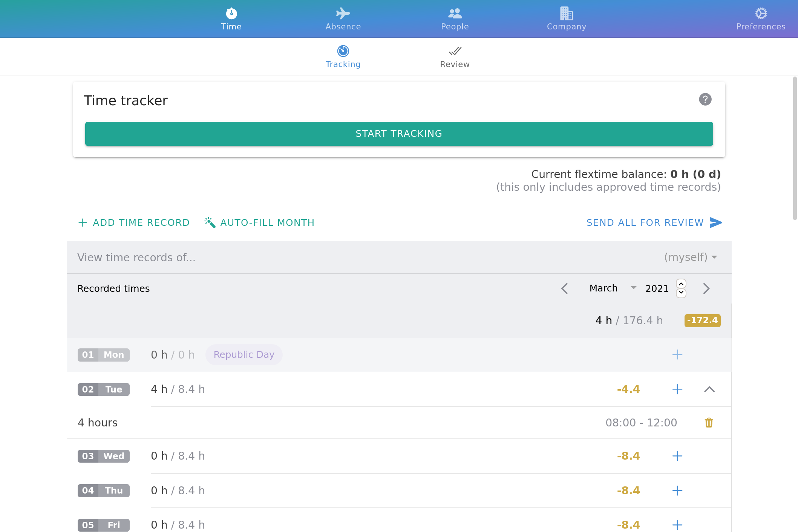Image resolution: width=798 pixels, height=532 pixels.
Task: Go to next month arrow
Action: click(706, 288)
